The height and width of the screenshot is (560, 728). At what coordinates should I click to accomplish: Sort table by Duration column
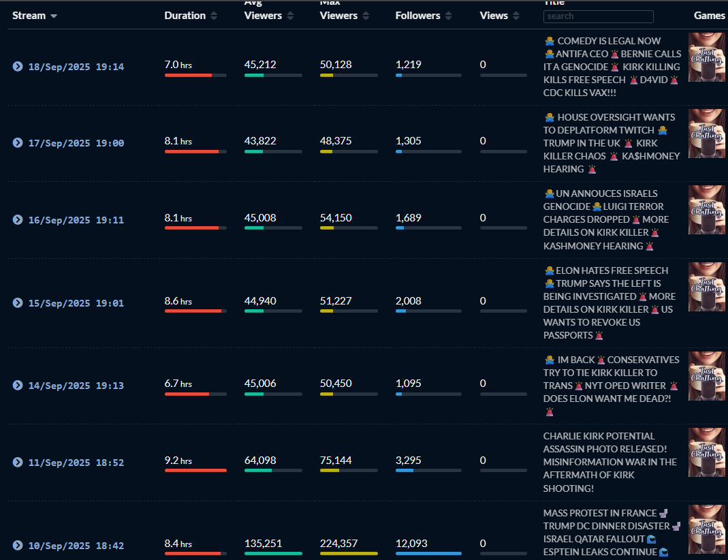(191, 16)
